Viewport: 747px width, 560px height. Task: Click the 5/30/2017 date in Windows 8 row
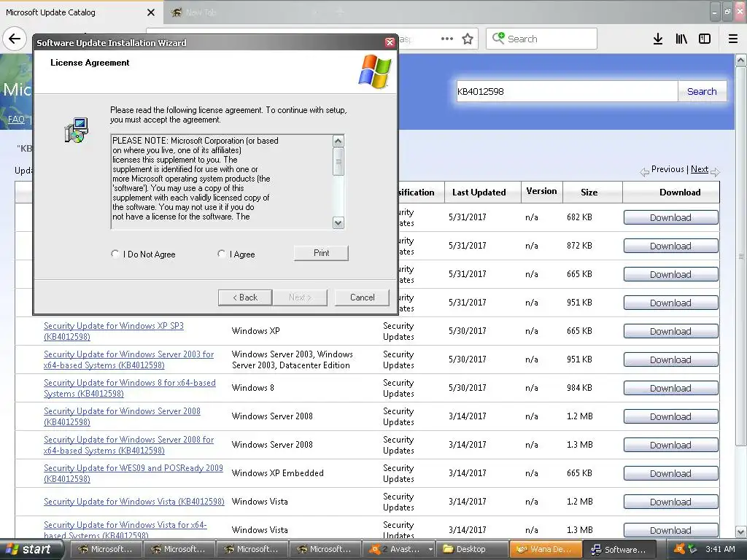point(468,388)
